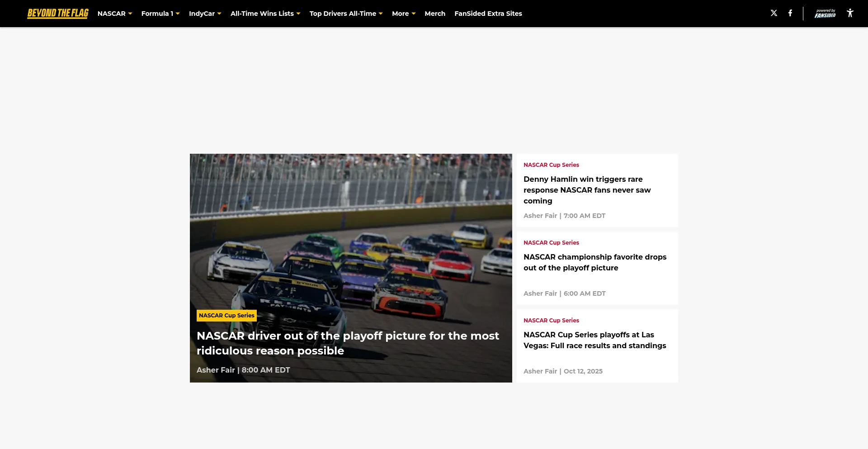Viewport: 868px width, 449px height.
Task: Read the Denny Hamlin win article
Action: coord(587,190)
